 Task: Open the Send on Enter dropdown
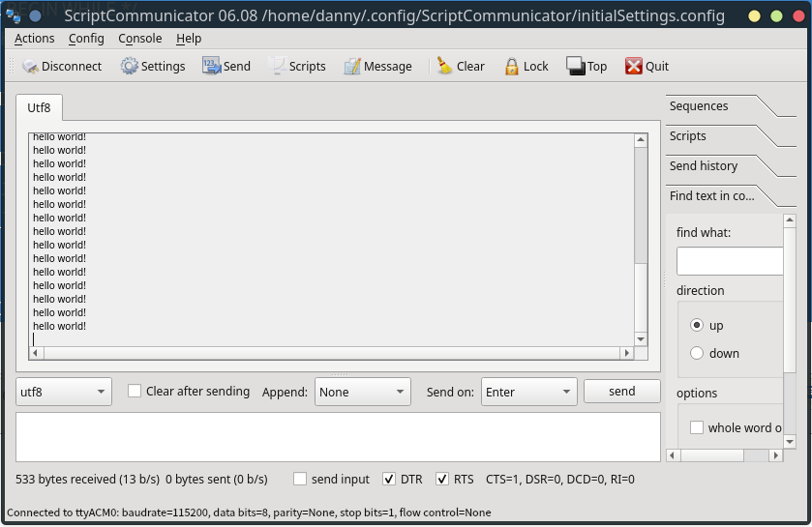(528, 392)
